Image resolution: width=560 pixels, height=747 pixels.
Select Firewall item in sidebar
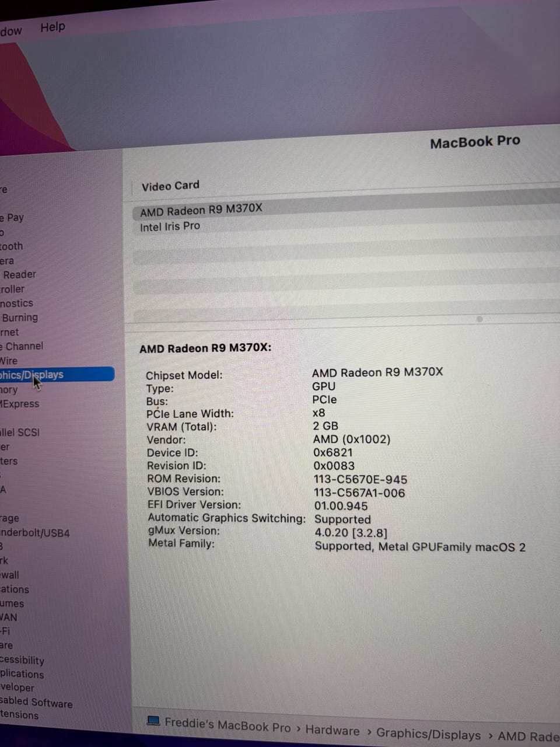tap(9, 575)
